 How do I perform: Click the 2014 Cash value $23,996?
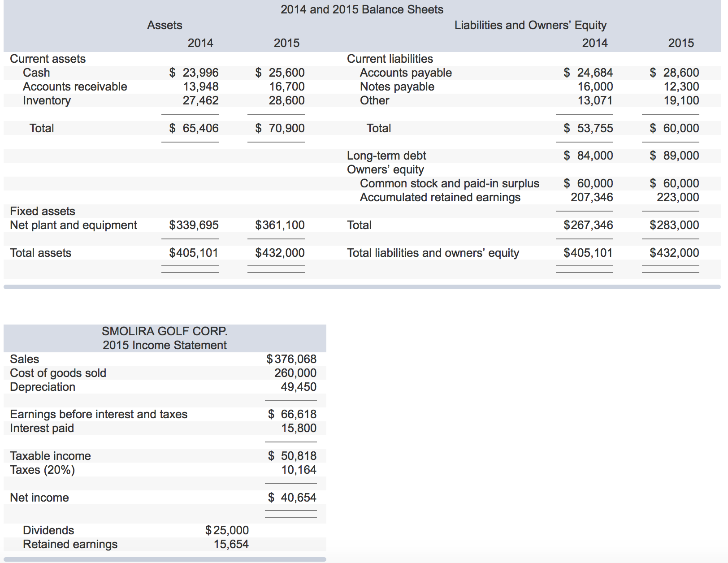[x=194, y=73]
